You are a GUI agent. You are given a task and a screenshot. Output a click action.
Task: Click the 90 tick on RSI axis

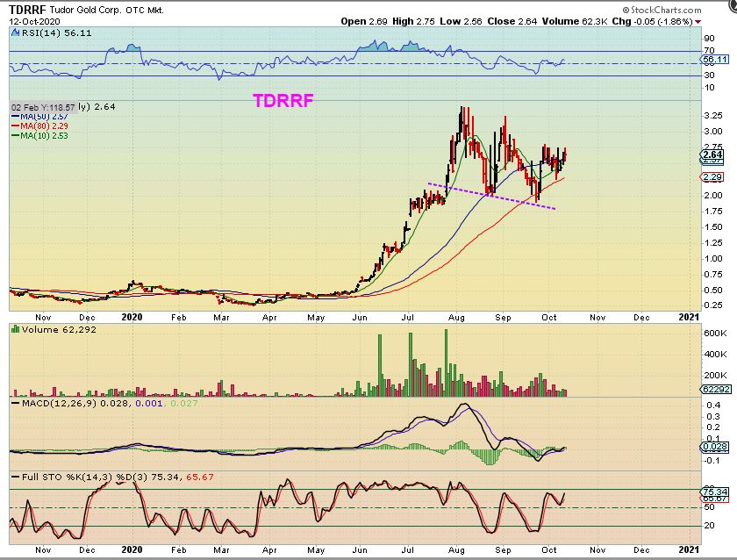709,39
